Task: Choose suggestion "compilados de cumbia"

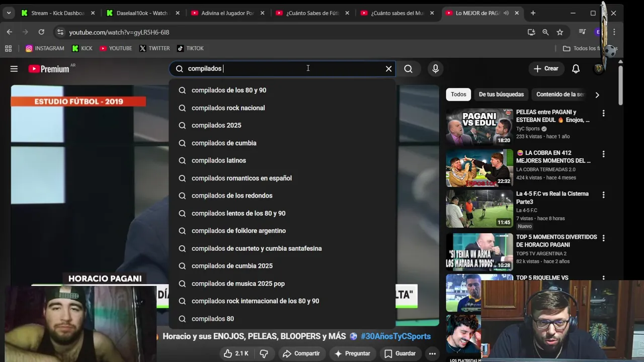Action: [x=282, y=143]
